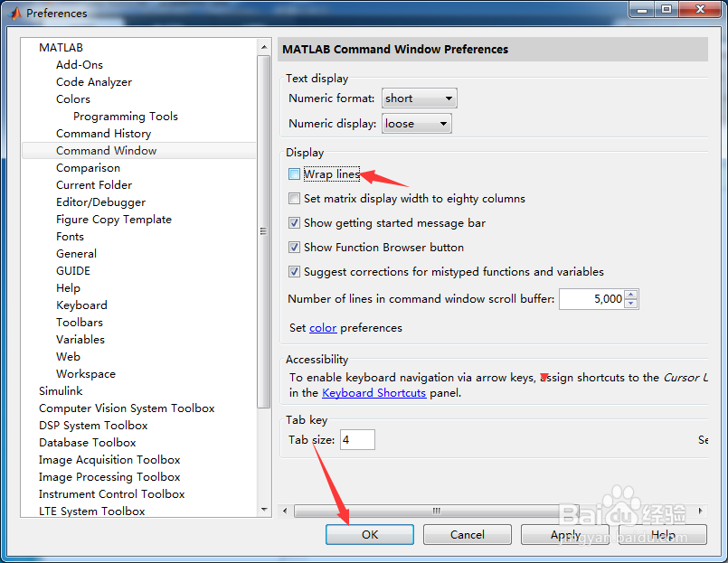
Task: Open the Numeric display dropdown
Action: [x=417, y=124]
